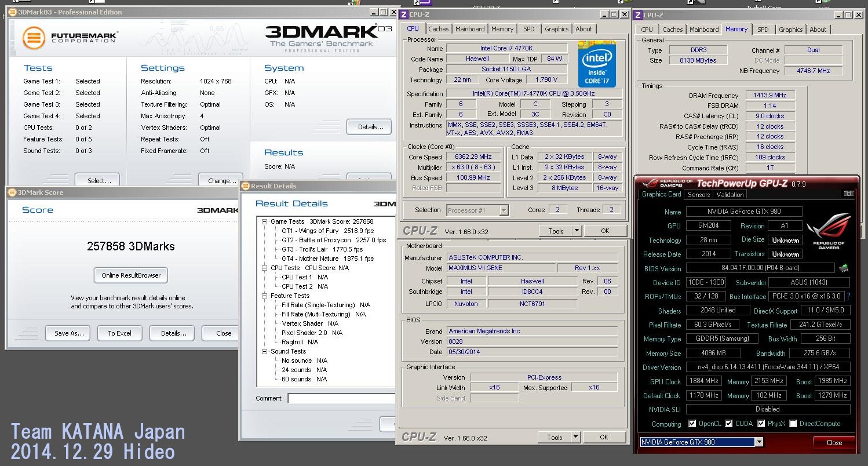The image size is (868, 466).
Task: Click the Result Details window title bar icon
Action: pos(246,186)
